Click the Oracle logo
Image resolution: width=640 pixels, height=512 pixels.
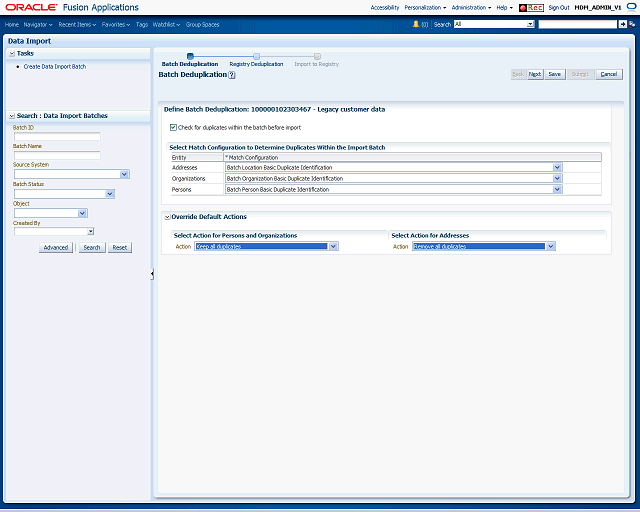pos(31,7)
